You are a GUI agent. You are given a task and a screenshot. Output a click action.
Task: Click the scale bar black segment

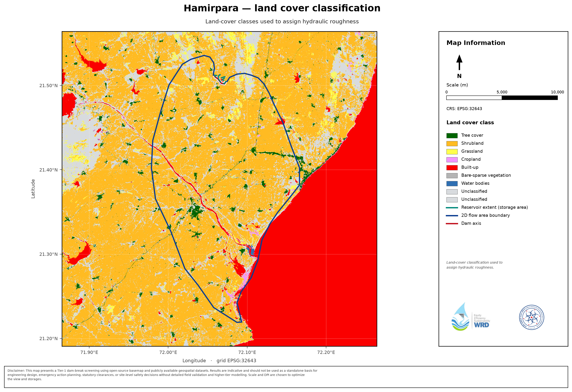click(530, 98)
